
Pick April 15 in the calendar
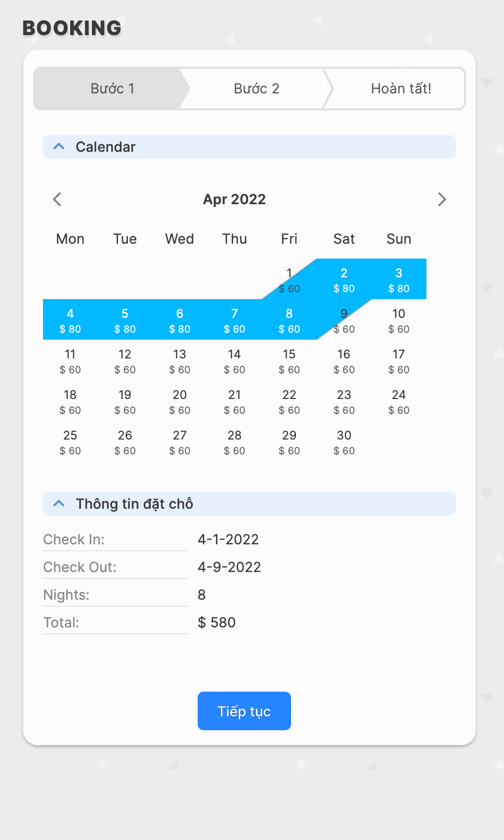pos(289,360)
